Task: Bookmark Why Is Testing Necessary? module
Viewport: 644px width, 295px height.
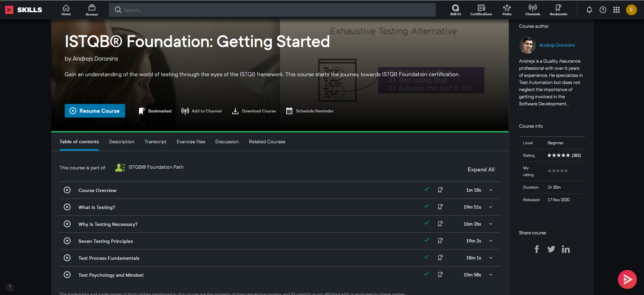Action: pos(440,224)
